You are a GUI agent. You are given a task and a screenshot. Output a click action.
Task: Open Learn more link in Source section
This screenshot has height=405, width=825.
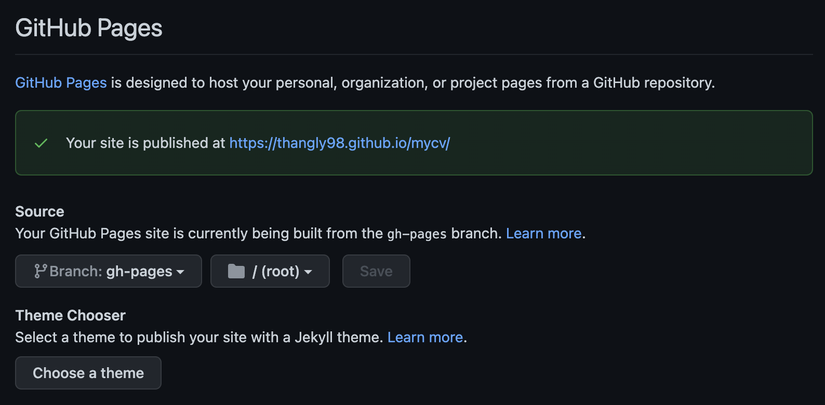pyautogui.click(x=544, y=233)
